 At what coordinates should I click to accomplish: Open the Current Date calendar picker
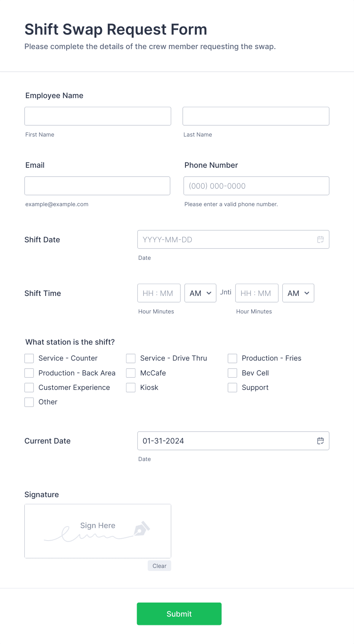(320, 440)
